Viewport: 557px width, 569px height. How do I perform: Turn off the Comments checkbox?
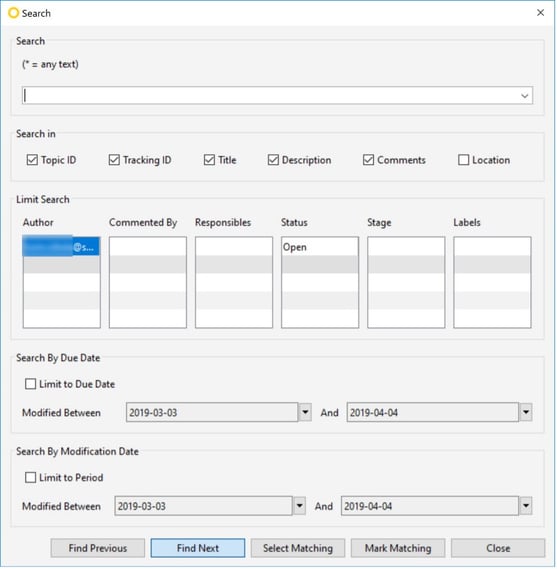368,160
